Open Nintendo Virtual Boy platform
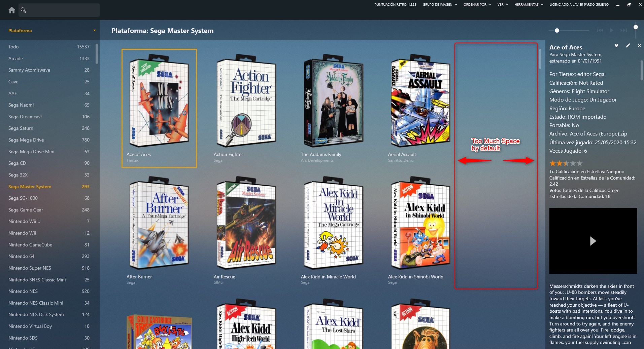644x349 pixels. point(49,326)
